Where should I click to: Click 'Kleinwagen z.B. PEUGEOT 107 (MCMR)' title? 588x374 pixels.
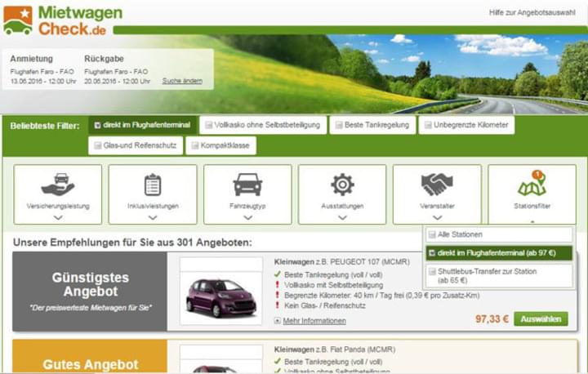pos(341,262)
